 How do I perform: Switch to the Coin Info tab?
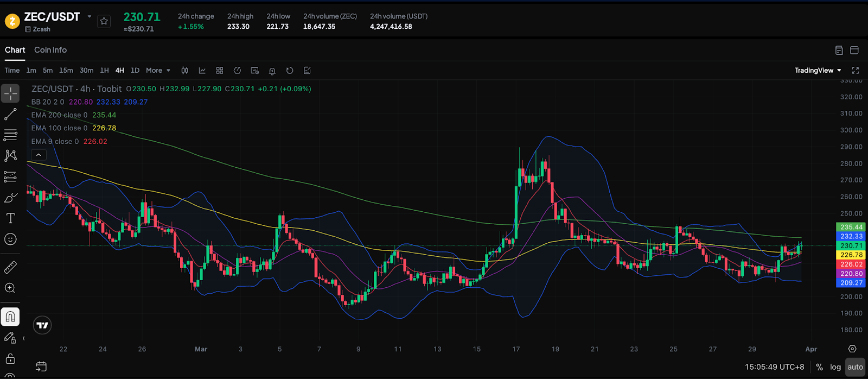point(50,50)
